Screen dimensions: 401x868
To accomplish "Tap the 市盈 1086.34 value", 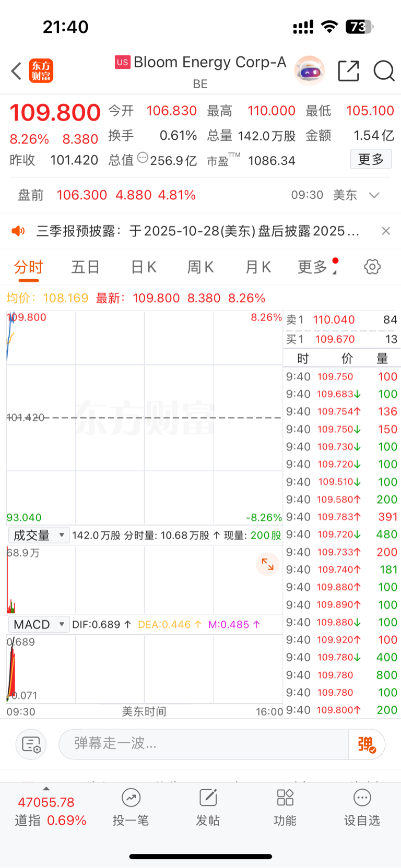I will click(x=272, y=161).
